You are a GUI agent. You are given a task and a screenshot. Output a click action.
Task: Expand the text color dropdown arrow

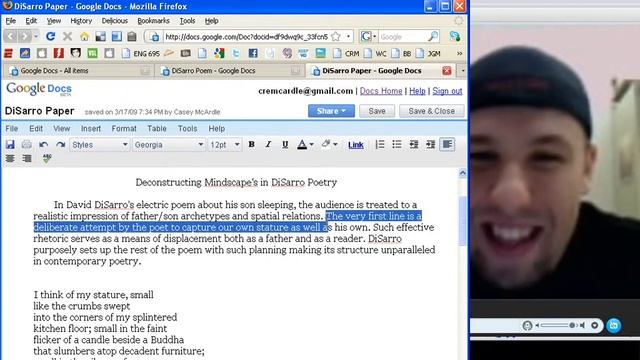click(x=311, y=144)
